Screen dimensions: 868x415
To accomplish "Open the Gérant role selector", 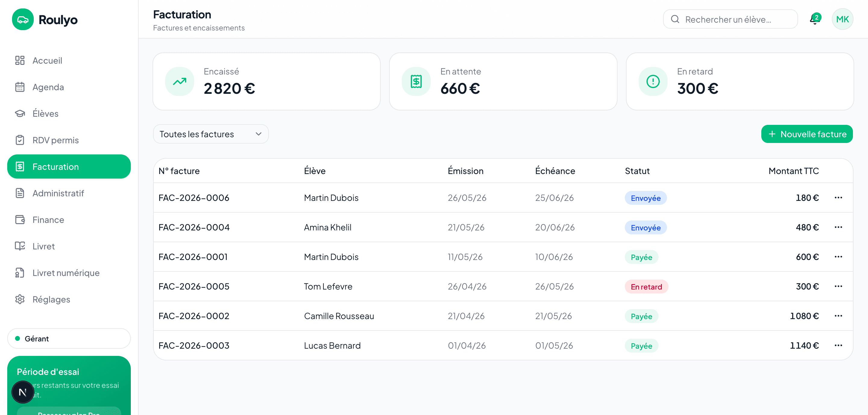I will [69, 338].
